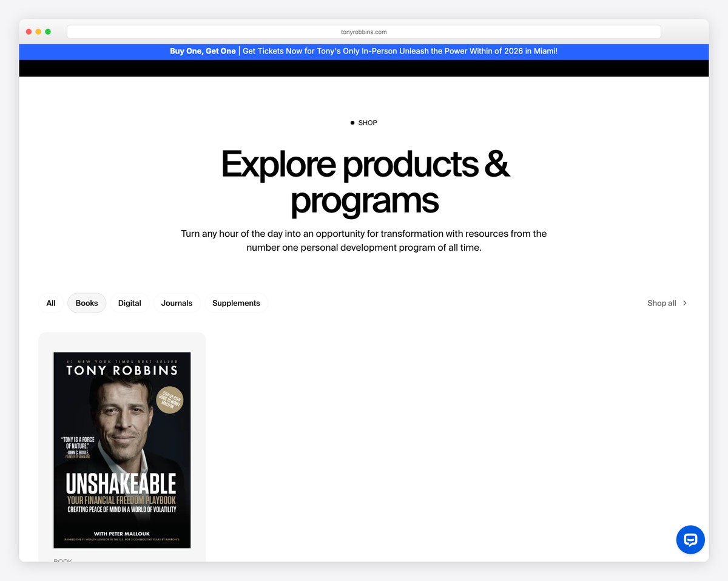Click the tonyrobbins.com address bar

coord(364,32)
